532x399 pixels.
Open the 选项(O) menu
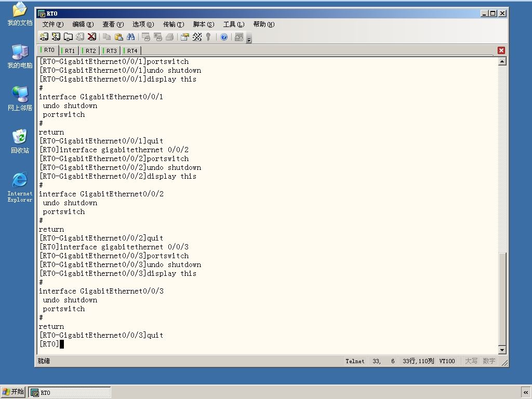pos(143,24)
